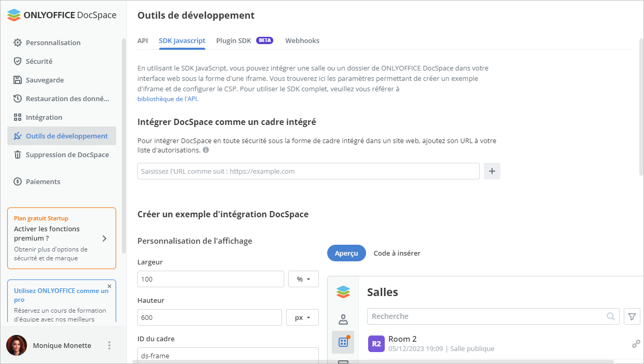Click the Sauvegarde floppy disk icon

tap(18, 80)
